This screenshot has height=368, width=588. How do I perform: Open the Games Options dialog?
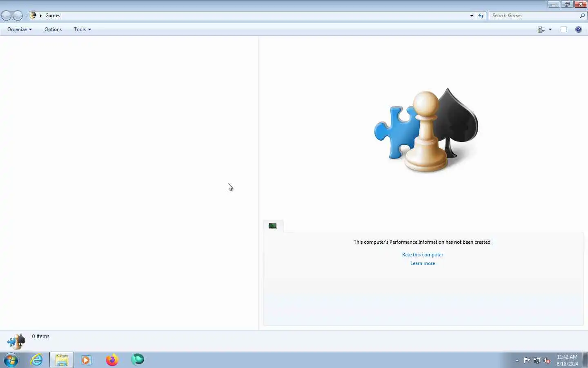[x=53, y=29]
